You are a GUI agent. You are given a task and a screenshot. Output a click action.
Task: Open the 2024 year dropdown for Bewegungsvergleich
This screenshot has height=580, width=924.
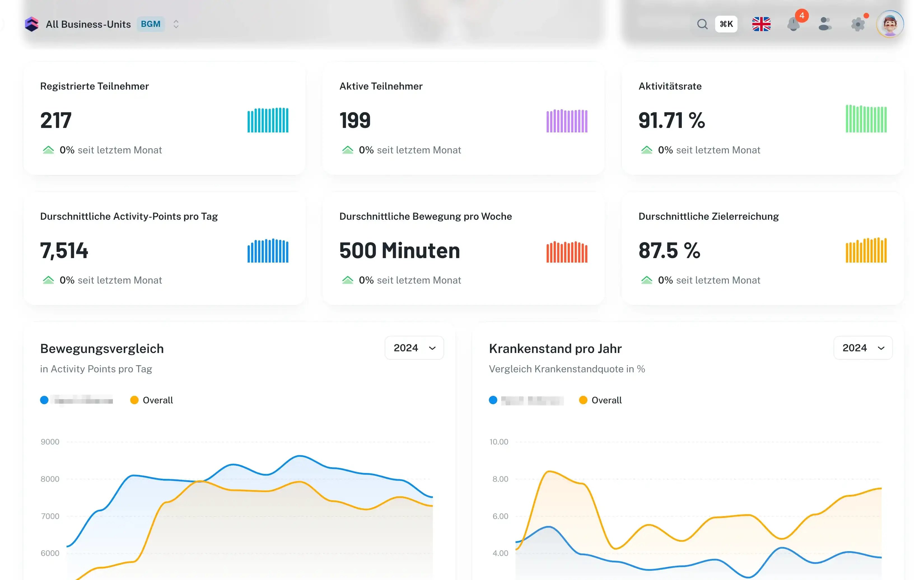click(414, 348)
